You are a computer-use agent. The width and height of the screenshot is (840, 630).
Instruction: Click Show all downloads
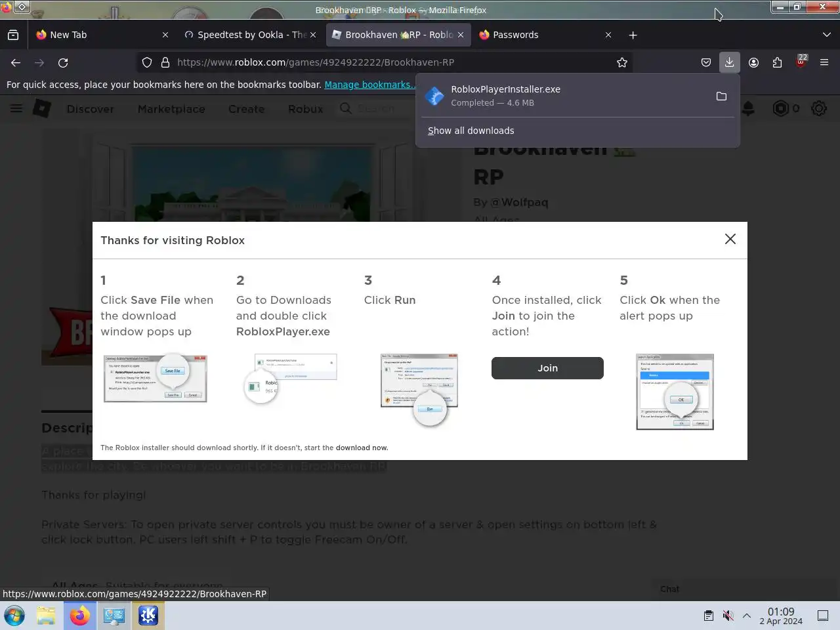tap(471, 131)
